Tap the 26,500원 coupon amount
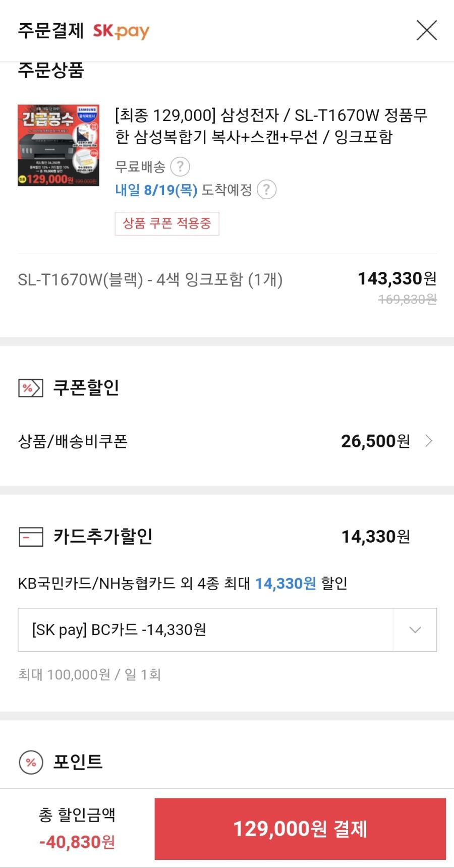 tap(375, 441)
